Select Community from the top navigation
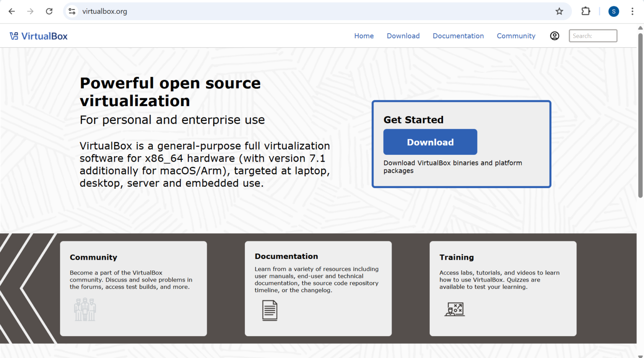644x358 pixels. coord(516,36)
